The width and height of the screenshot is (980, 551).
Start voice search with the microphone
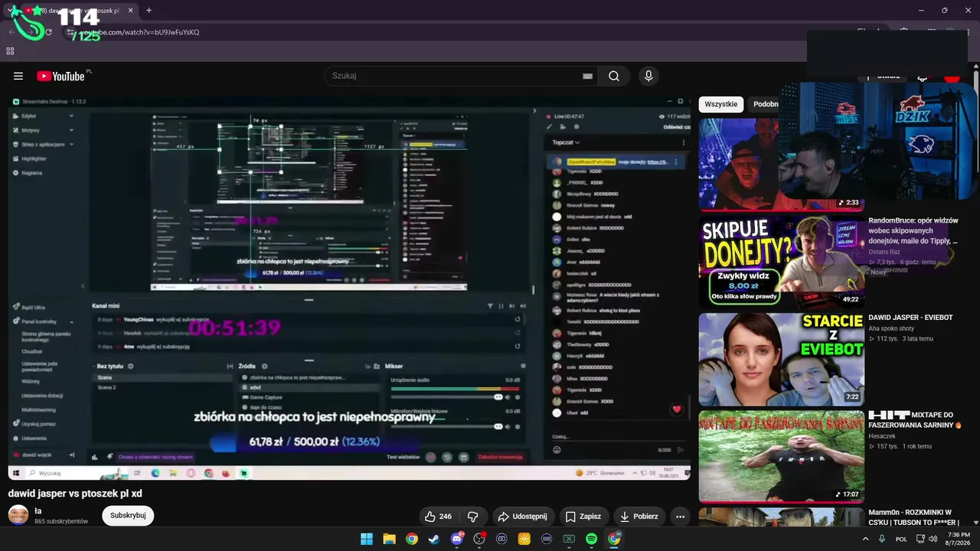click(x=648, y=76)
